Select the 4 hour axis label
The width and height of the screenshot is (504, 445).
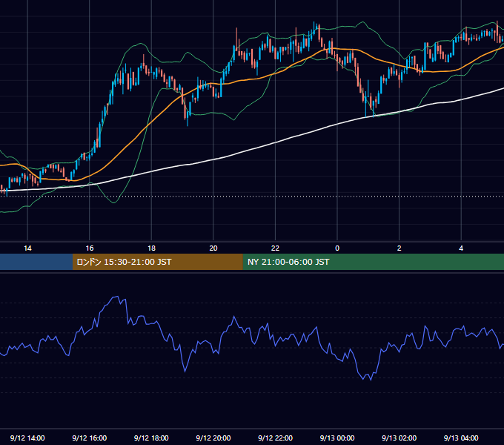[x=461, y=248]
